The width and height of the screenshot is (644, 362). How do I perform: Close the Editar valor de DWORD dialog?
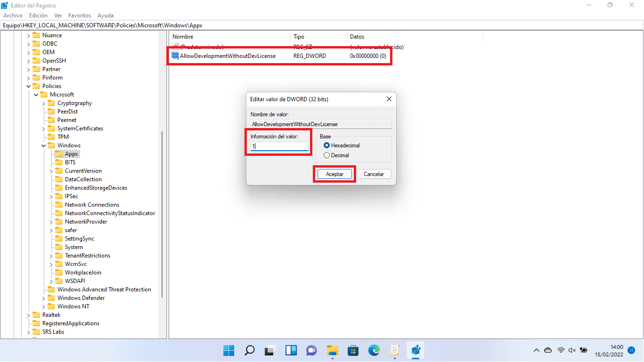coord(389,99)
